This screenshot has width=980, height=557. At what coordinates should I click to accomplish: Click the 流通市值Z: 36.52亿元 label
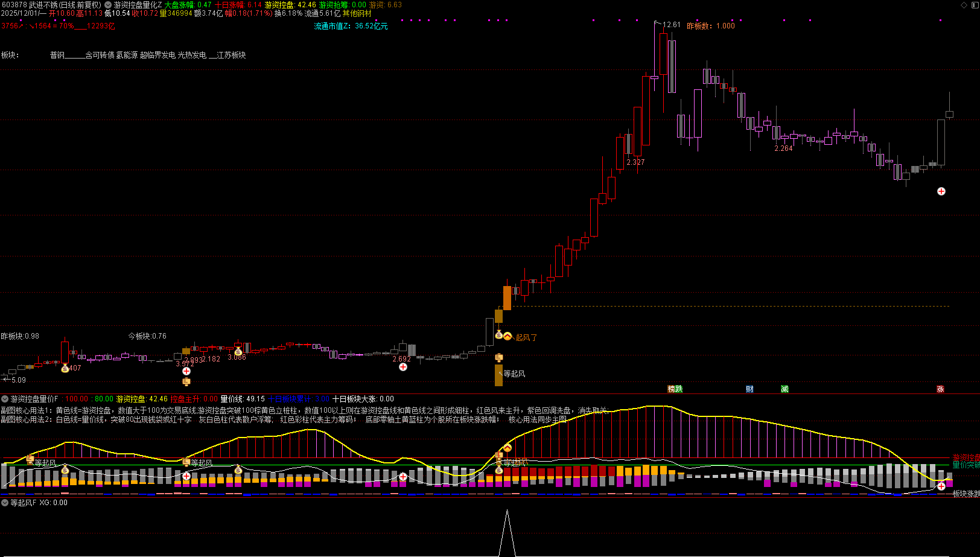(x=351, y=27)
